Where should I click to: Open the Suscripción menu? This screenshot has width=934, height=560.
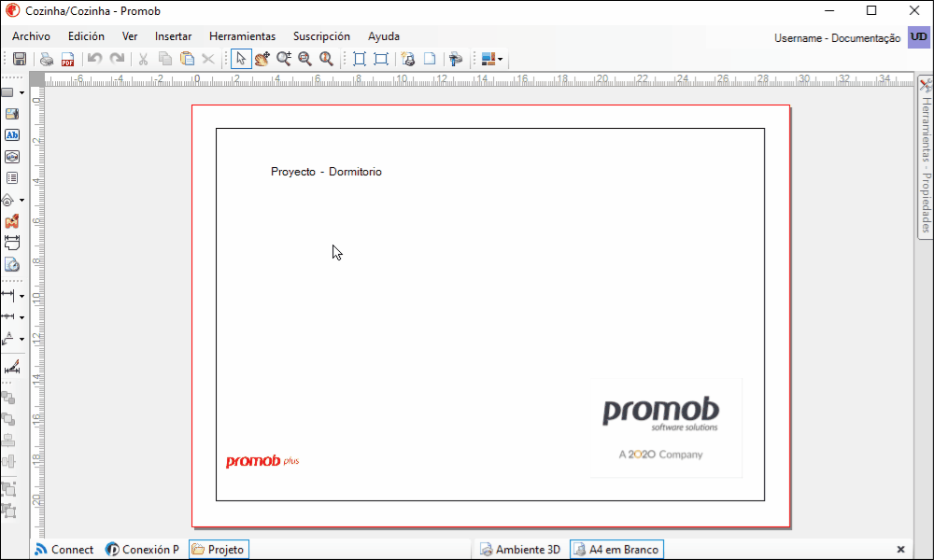click(321, 36)
